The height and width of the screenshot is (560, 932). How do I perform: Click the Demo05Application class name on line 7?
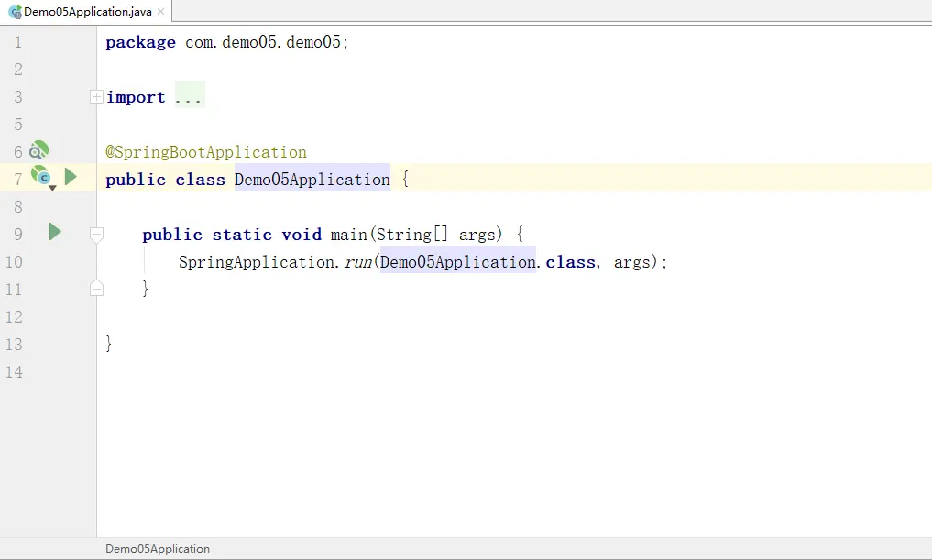pyautogui.click(x=312, y=179)
